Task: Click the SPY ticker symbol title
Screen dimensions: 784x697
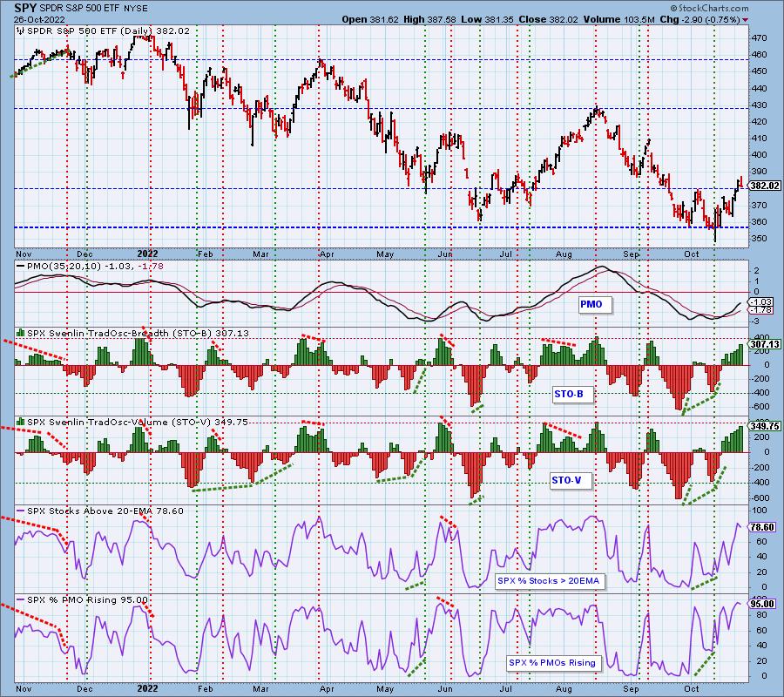Action: (x=24, y=8)
